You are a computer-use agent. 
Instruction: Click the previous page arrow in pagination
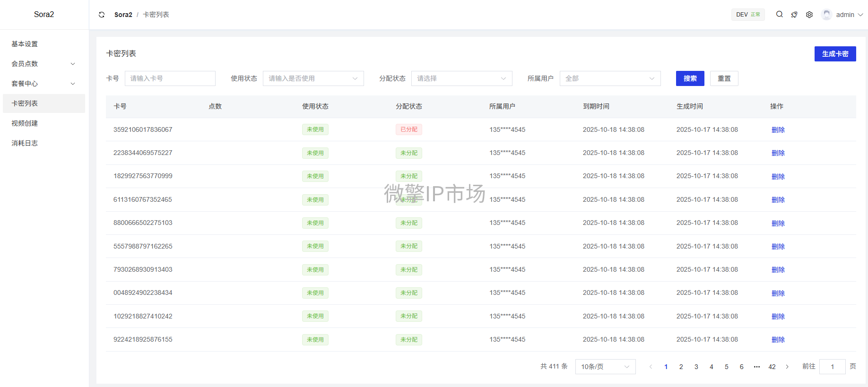point(651,367)
